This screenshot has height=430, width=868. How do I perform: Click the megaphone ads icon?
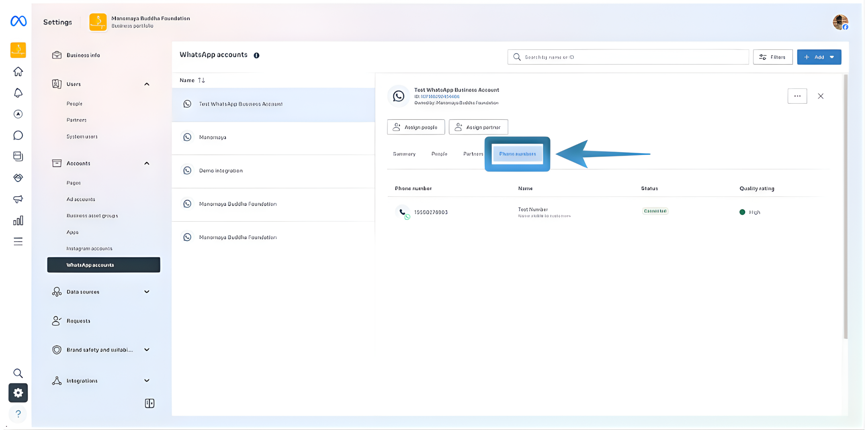(18, 199)
